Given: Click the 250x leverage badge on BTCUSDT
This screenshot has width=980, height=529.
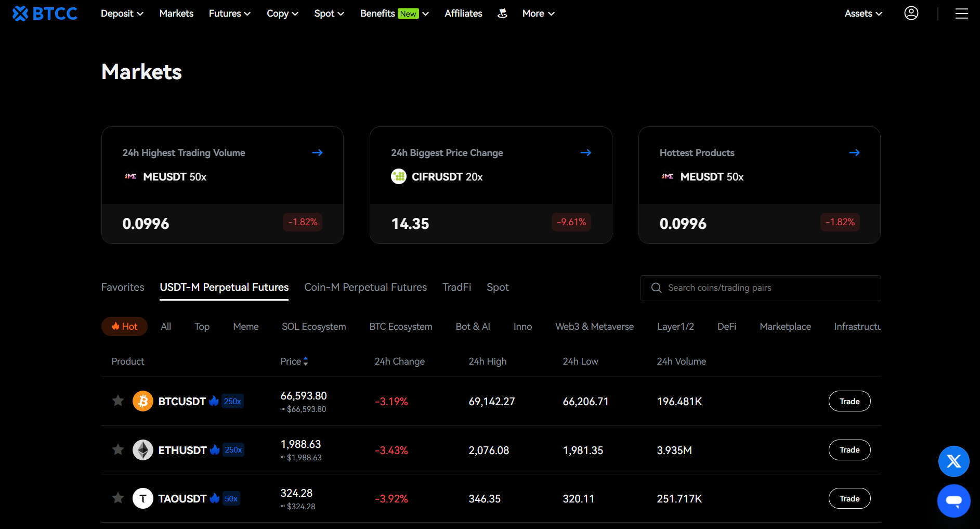Looking at the screenshot, I should [232, 401].
